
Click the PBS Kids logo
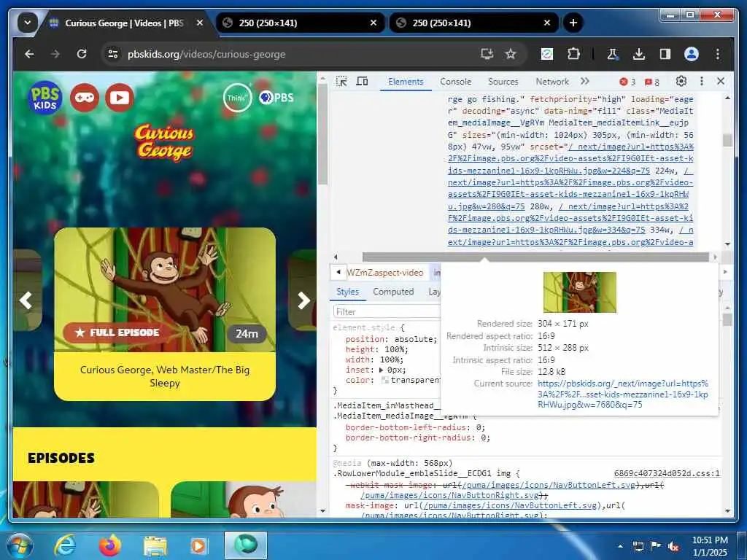click(45, 98)
